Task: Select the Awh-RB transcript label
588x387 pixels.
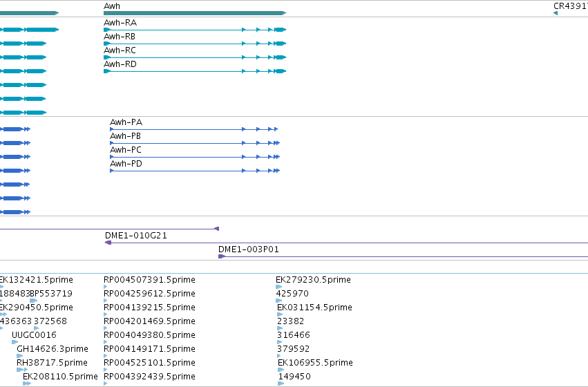Action: [x=120, y=37]
